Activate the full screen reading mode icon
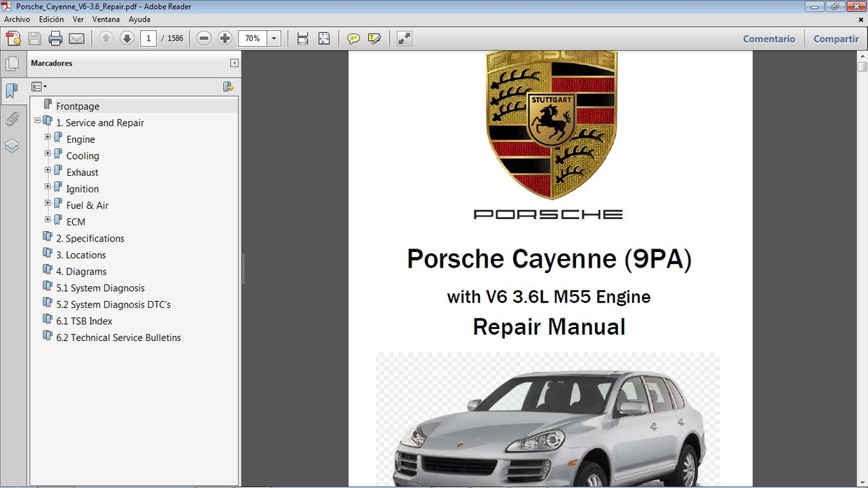The width and height of the screenshot is (868, 488). 404,39
